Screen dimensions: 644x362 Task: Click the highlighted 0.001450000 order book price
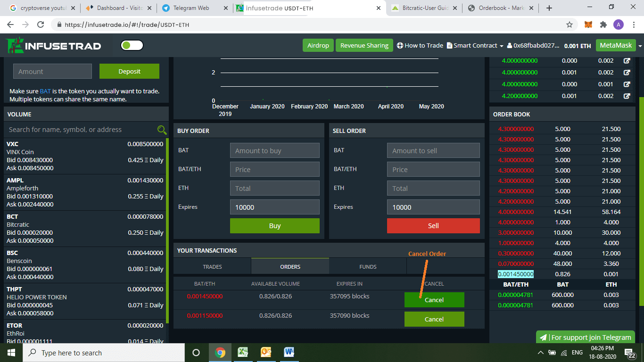pos(516,274)
